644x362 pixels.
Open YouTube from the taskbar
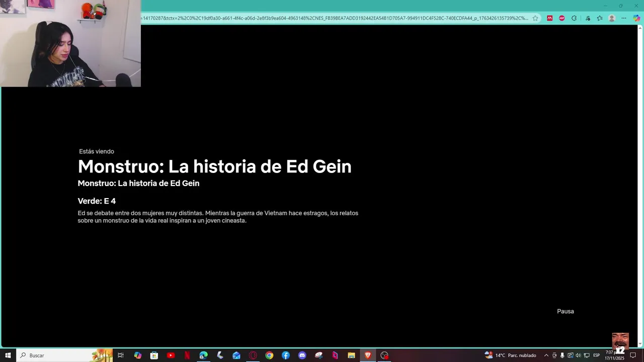[171, 355]
